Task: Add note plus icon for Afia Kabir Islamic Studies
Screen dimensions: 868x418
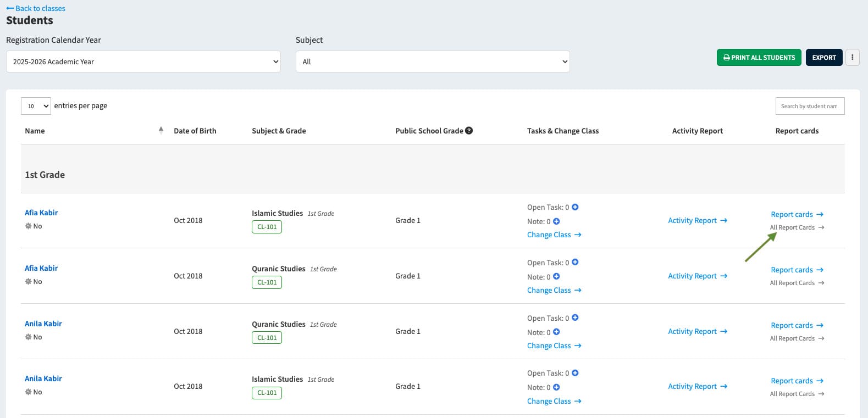Action: (556, 221)
